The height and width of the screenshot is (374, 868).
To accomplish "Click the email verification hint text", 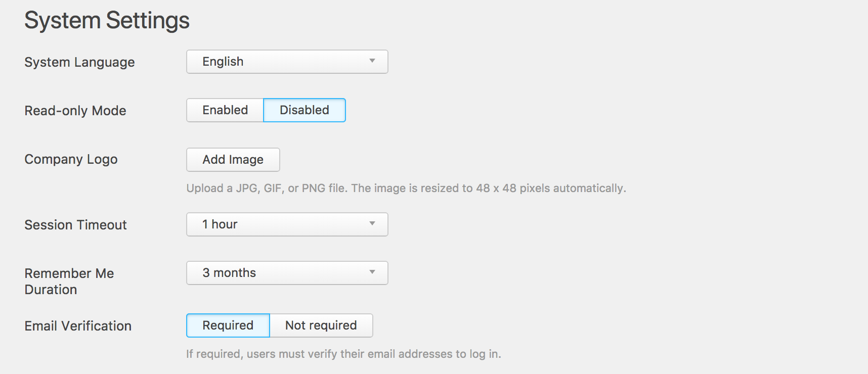I will tap(343, 354).
